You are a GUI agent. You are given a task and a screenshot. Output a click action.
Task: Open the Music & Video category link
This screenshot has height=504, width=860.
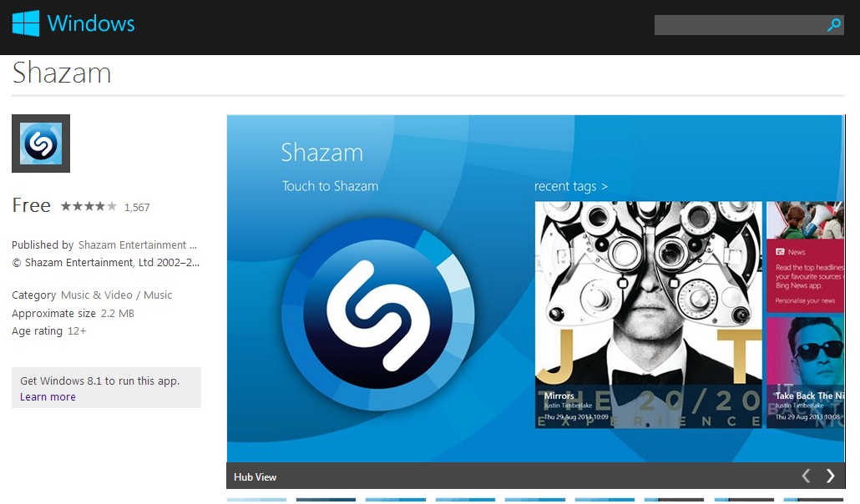[x=97, y=295]
